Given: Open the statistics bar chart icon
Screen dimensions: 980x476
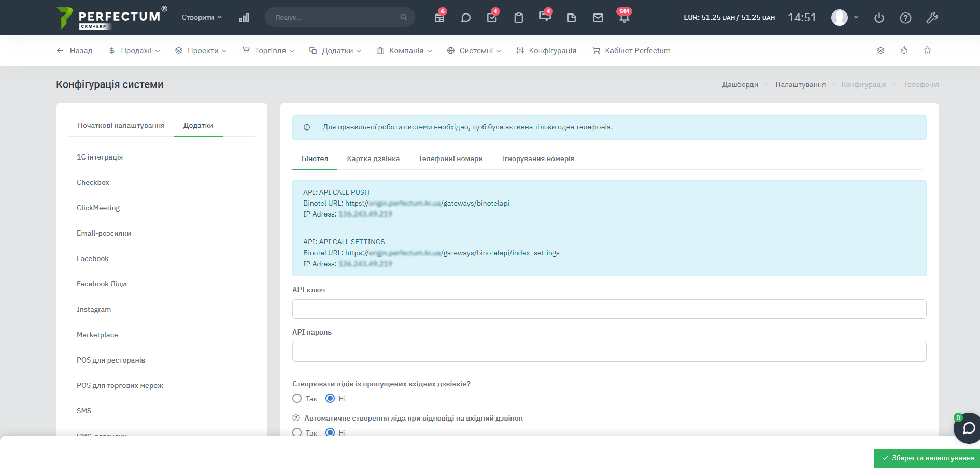Looking at the screenshot, I should pyautogui.click(x=244, y=18).
